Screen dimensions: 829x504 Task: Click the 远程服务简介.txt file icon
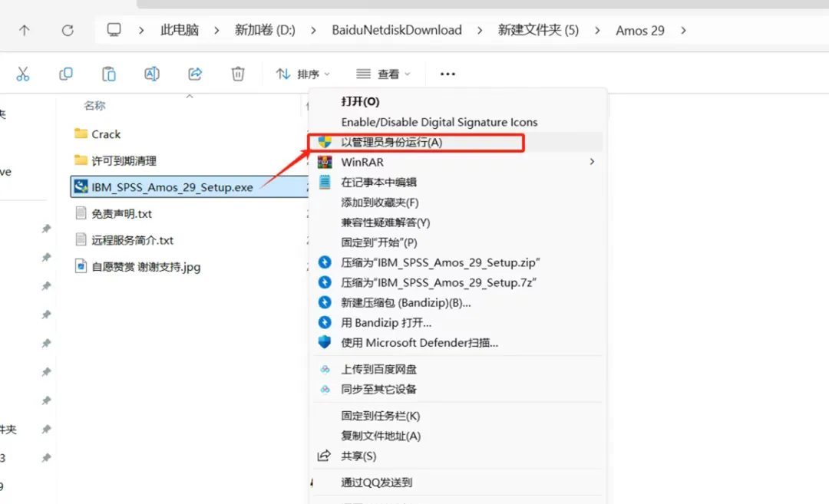pyautogui.click(x=81, y=239)
